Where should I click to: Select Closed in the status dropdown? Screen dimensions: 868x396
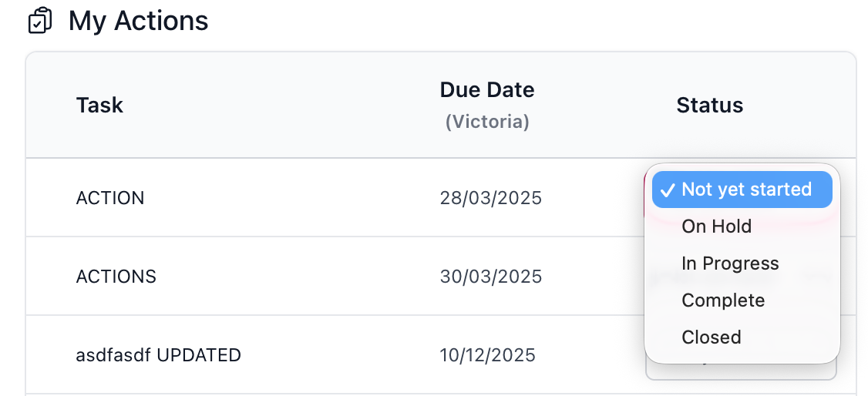[711, 337]
